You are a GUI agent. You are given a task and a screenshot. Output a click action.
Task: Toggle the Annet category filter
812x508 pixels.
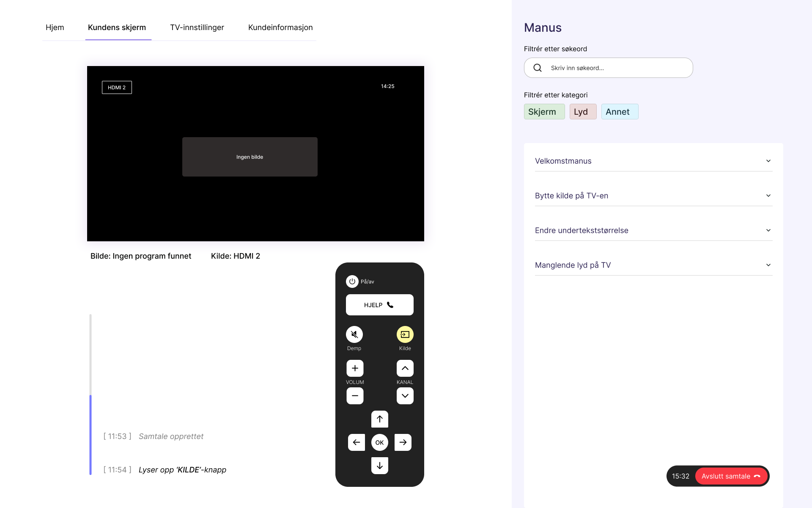[x=619, y=112]
